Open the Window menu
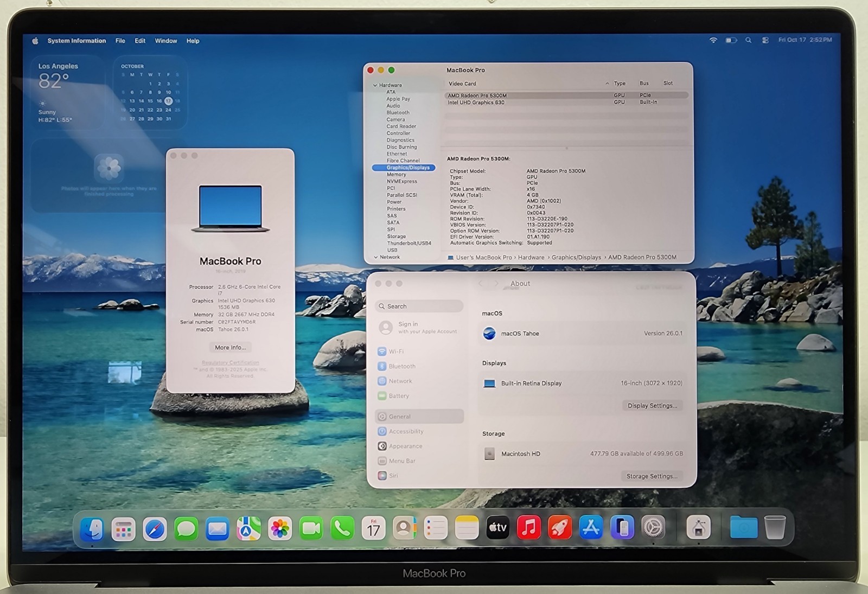The width and height of the screenshot is (868, 594). point(166,41)
